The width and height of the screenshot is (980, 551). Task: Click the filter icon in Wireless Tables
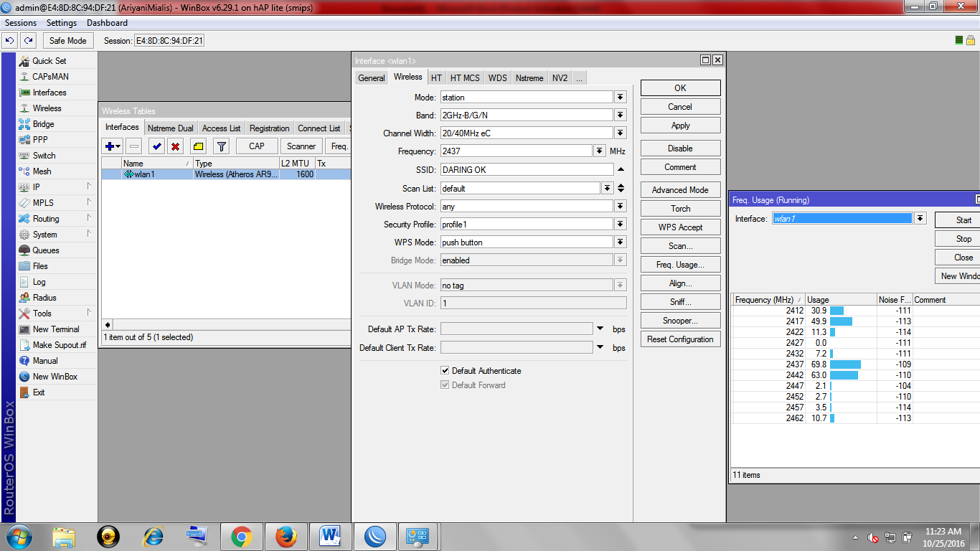click(221, 146)
